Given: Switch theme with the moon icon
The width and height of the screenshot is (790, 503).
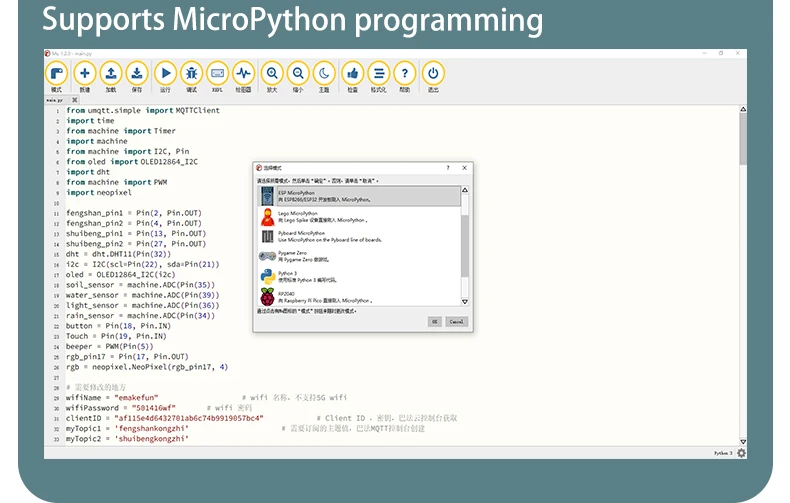Looking at the screenshot, I should tap(324, 74).
